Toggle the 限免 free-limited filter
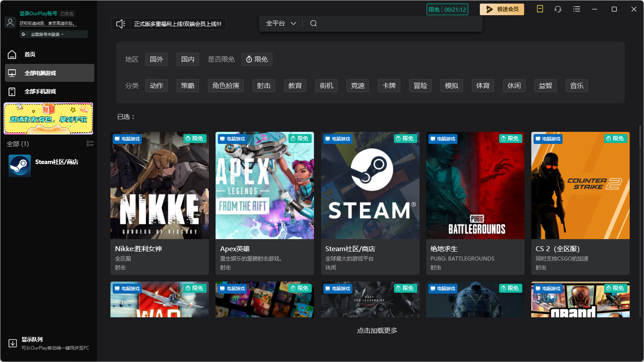The width and height of the screenshot is (644, 362). click(x=257, y=59)
